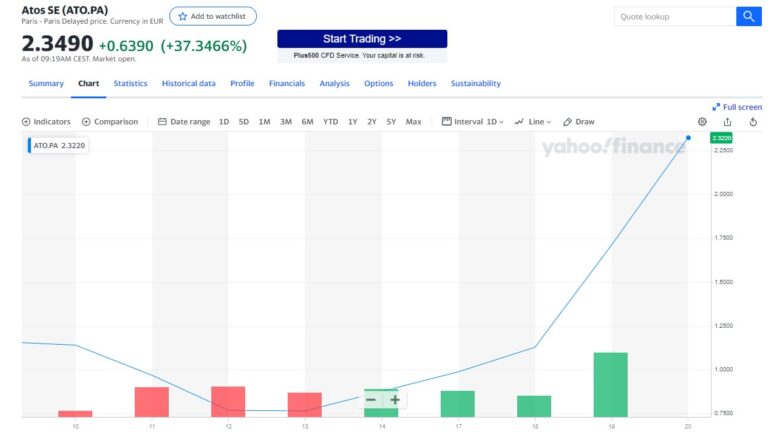The height and width of the screenshot is (437, 777).
Task: Click the Atos SE (ATO.PA) title
Action: (64, 10)
